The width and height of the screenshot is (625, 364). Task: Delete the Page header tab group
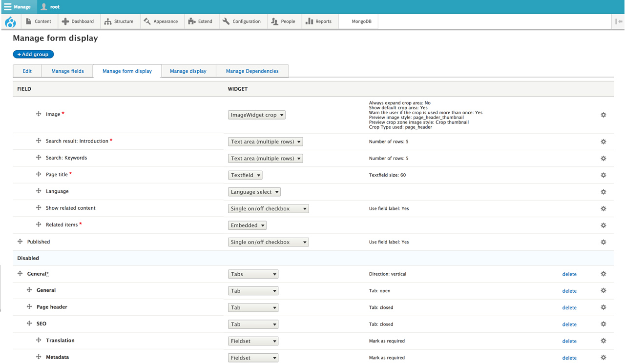pyautogui.click(x=569, y=307)
